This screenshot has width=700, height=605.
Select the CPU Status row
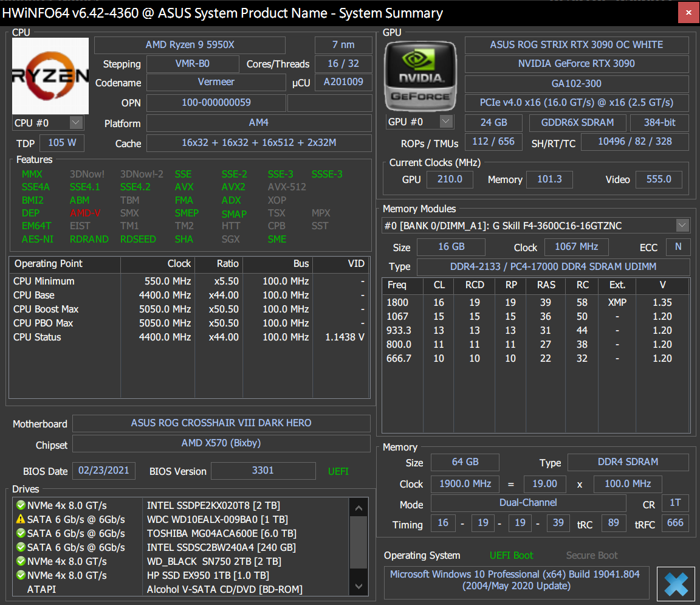pyautogui.click(x=190, y=337)
